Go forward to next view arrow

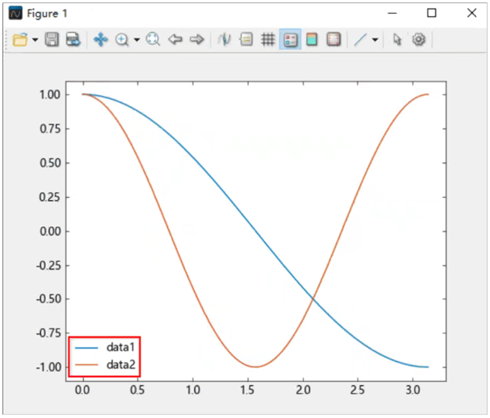click(197, 39)
